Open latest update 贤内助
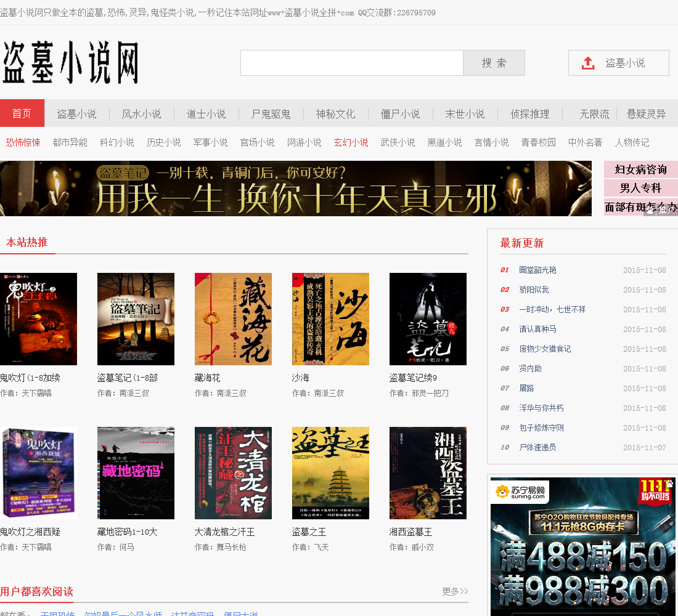678x616 pixels. coord(530,368)
